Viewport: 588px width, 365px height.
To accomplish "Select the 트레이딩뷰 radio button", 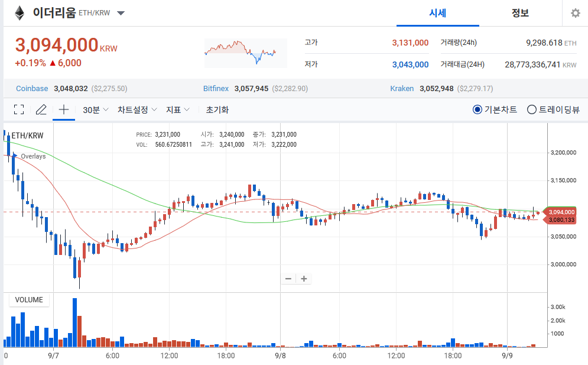I will point(532,109).
